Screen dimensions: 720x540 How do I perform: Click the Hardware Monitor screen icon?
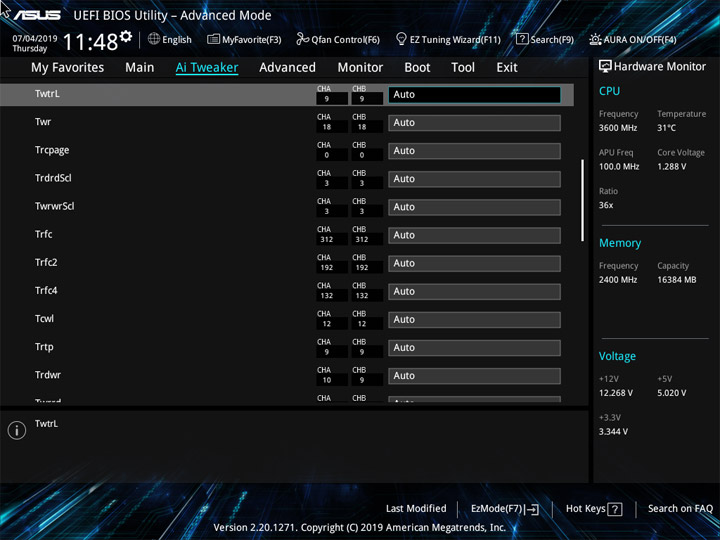point(605,66)
